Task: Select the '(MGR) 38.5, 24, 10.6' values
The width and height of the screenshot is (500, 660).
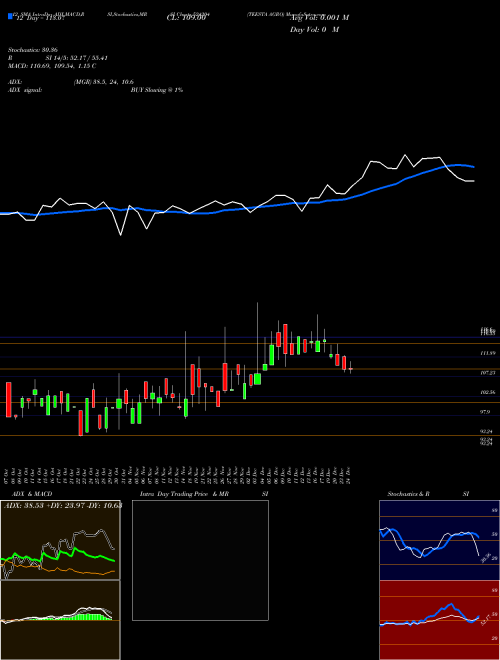Action: click(103, 82)
